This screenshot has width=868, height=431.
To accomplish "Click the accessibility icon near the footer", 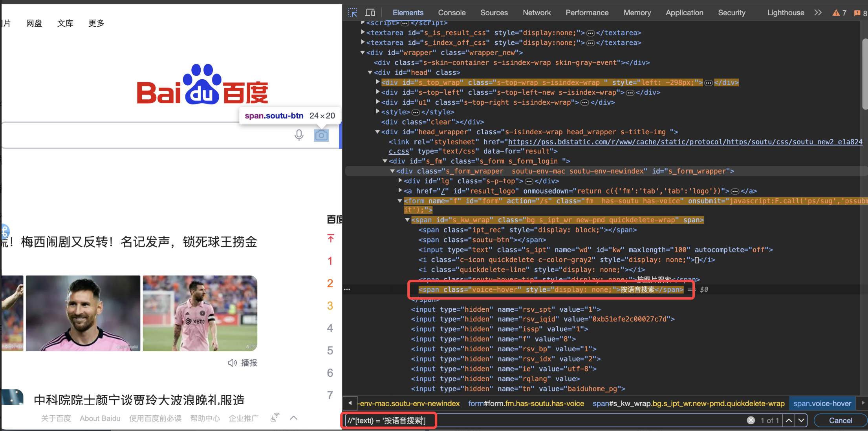I will point(275,418).
